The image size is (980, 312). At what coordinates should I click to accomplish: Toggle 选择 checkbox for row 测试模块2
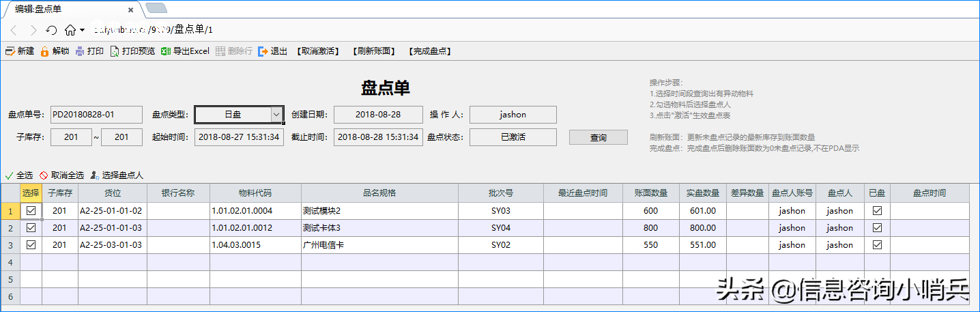pyautogui.click(x=31, y=211)
